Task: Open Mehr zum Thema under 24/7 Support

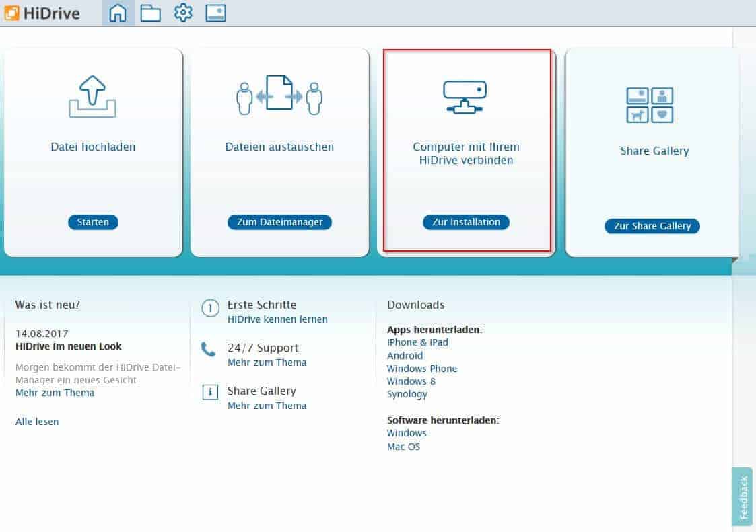Action: tap(267, 363)
